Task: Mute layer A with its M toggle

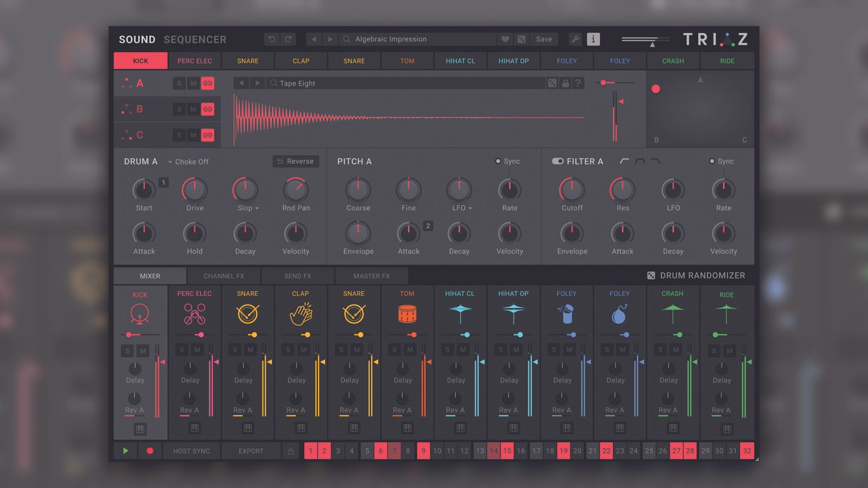Action: click(x=193, y=83)
